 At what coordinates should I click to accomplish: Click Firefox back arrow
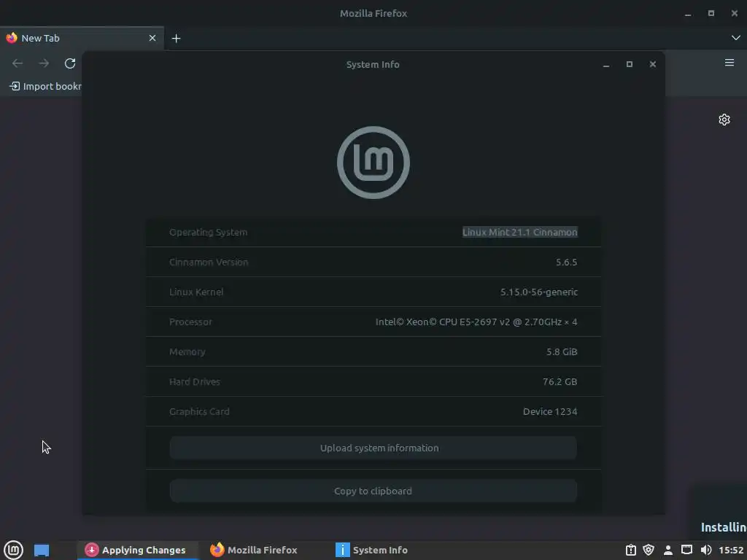18,63
